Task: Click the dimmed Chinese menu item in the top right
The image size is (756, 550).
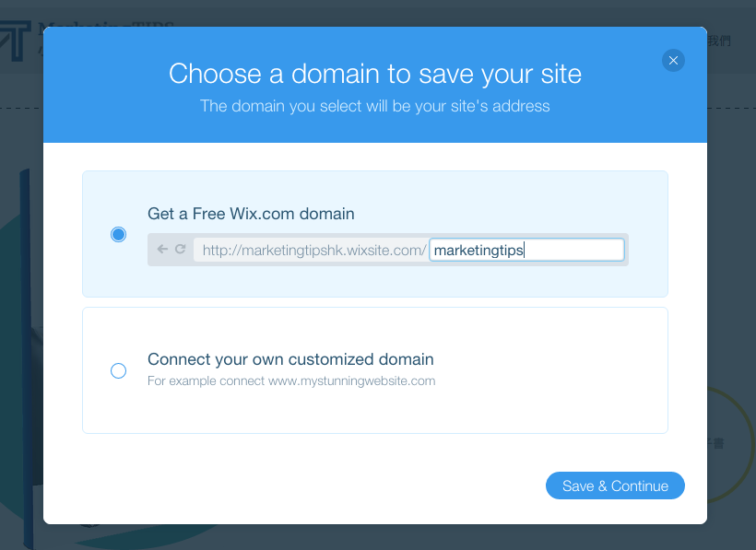Action: click(719, 41)
